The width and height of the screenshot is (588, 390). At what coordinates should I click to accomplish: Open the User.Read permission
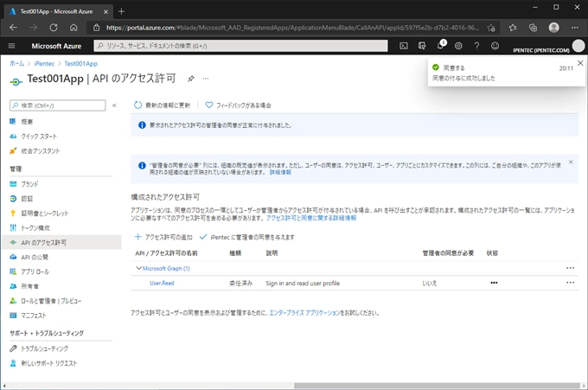pyautogui.click(x=162, y=283)
